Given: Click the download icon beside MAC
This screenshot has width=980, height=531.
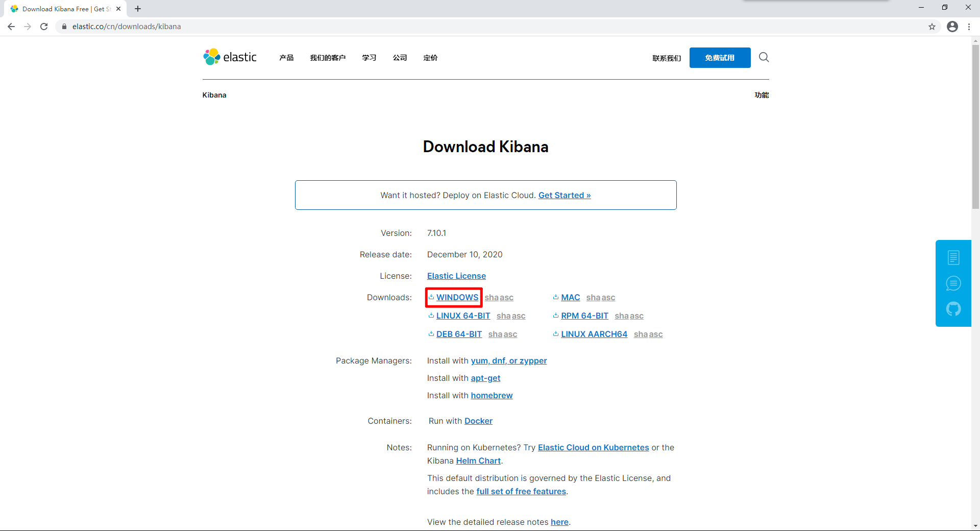Looking at the screenshot, I should (556, 297).
